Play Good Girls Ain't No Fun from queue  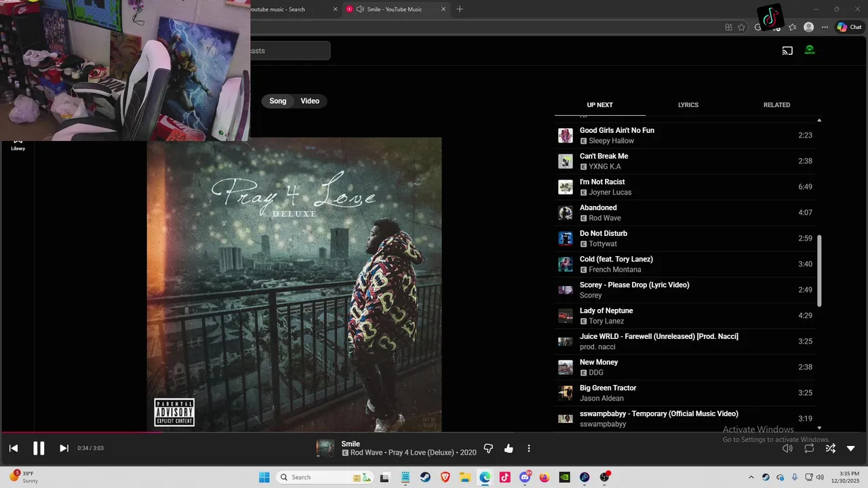686,136
